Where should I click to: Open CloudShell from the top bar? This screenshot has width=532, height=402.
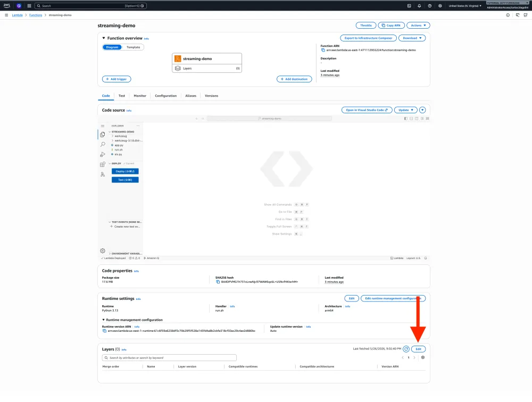tap(409, 6)
